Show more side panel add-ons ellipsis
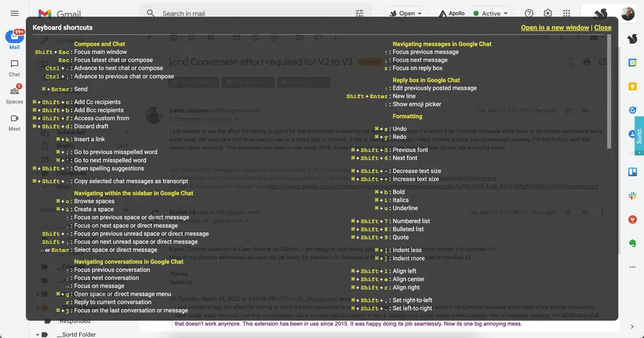The height and width of the screenshot is (338, 644). 632,267
